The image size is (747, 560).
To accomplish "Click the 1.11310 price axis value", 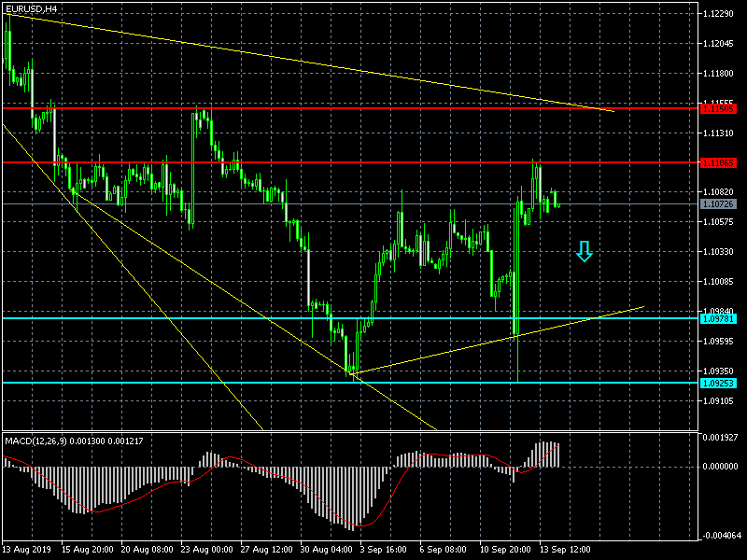I will click(718, 133).
